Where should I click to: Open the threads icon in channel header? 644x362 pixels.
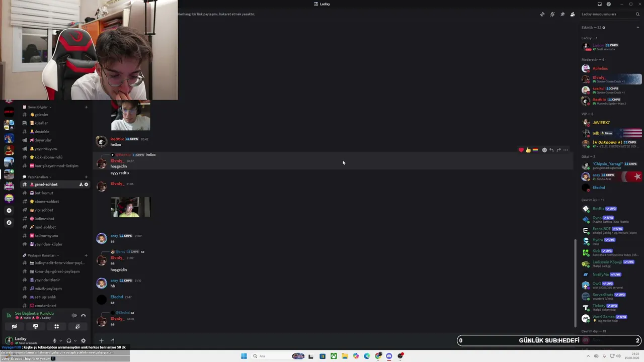(542, 14)
